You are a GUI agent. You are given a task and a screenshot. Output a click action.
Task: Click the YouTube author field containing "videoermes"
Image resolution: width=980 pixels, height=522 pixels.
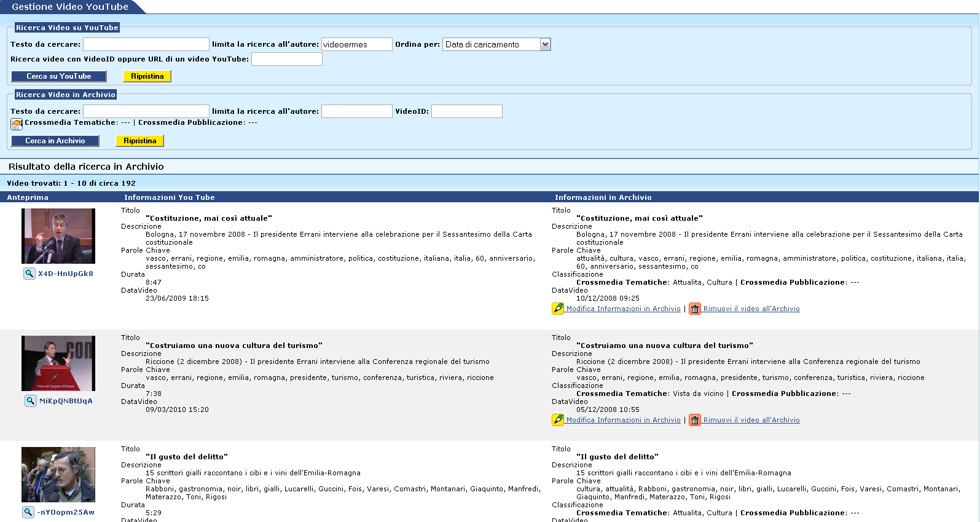click(357, 44)
